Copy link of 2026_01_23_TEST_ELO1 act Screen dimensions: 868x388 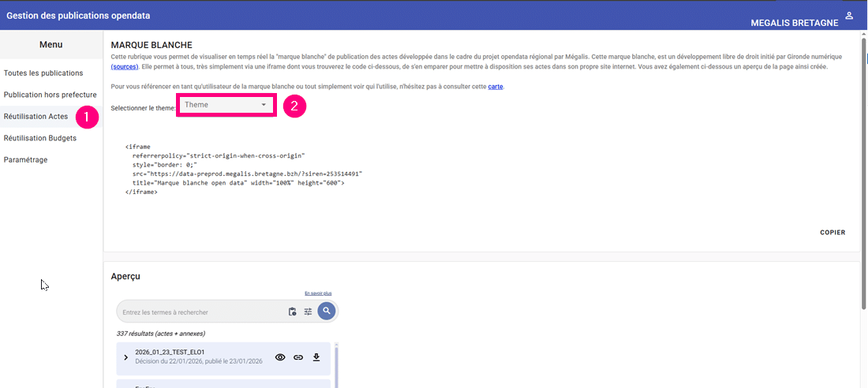[298, 357]
